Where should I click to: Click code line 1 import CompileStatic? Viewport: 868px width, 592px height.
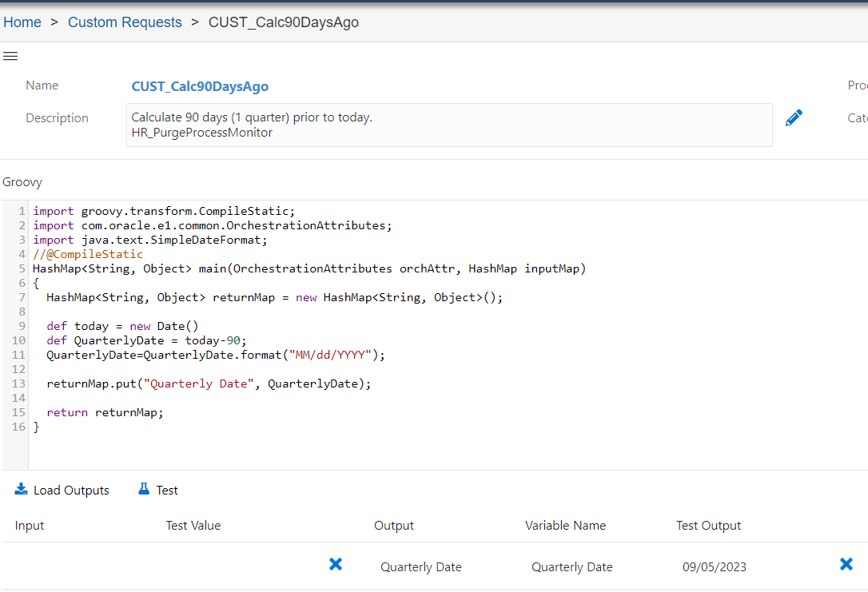(164, 212)
